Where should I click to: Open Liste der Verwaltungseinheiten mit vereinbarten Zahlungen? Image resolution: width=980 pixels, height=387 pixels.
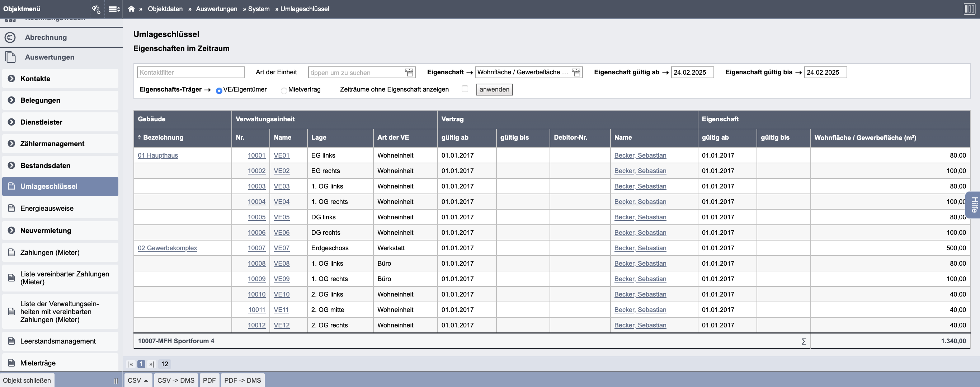click(60, 312)
